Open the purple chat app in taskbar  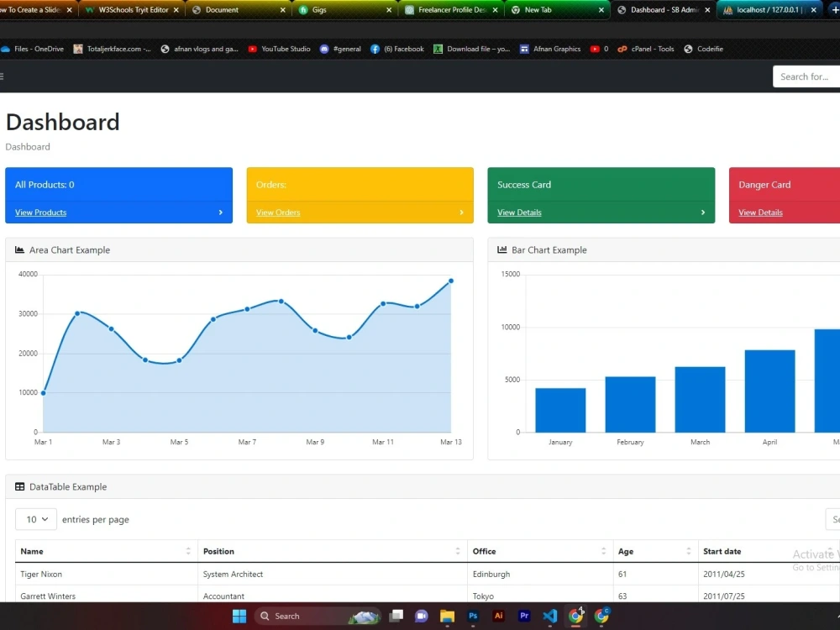(422, 616)
